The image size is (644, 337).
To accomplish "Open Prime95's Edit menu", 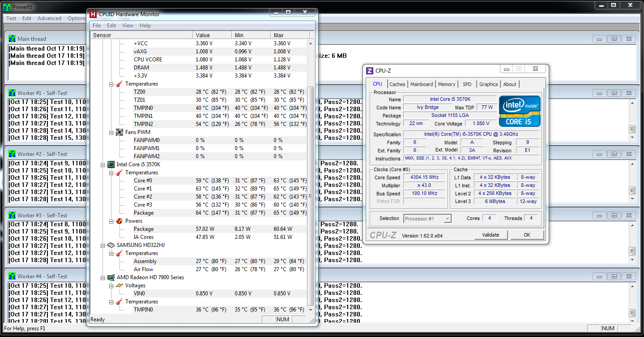I will pyautogui.click(x=27, y=18).
